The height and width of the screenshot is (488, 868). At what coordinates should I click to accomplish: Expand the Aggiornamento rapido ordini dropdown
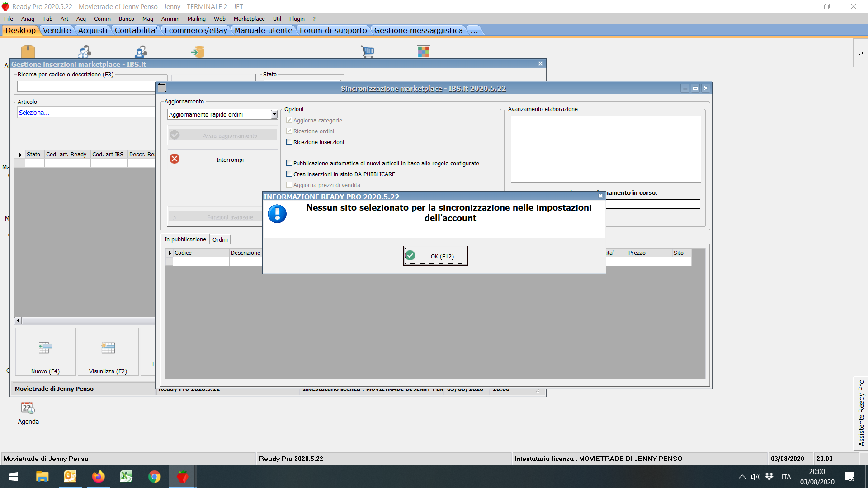[x=274, y=115]
